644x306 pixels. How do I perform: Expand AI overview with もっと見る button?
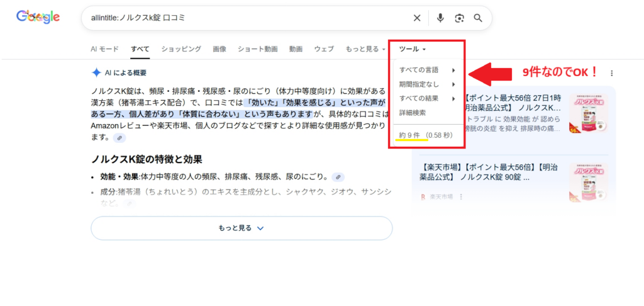click(x=241, y=228)
